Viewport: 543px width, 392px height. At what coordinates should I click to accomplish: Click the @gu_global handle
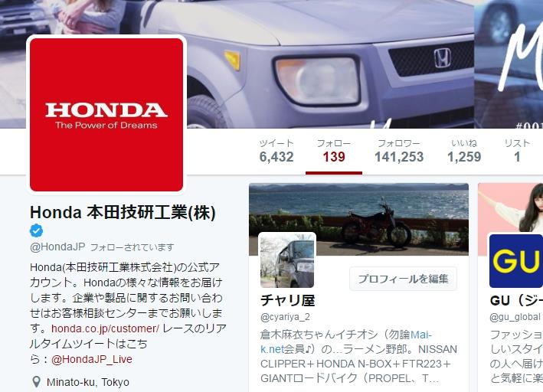click(515, 317)
